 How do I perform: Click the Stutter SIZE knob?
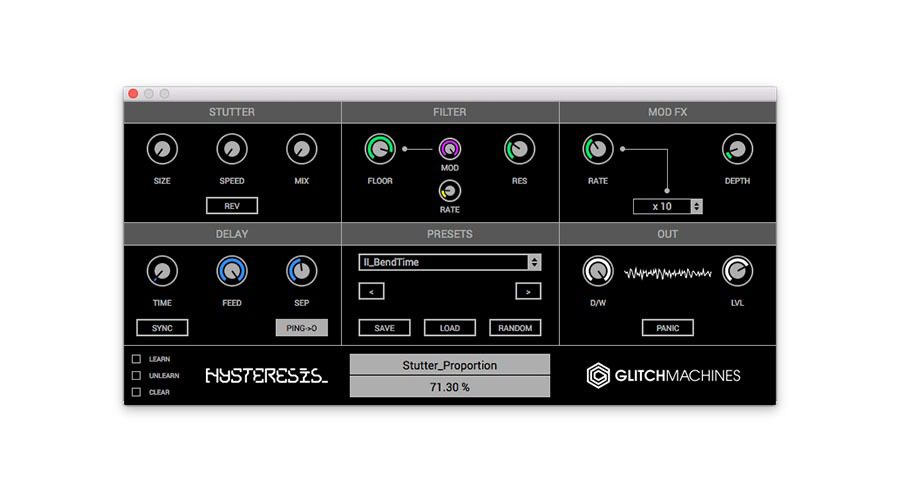pos(162,149)
